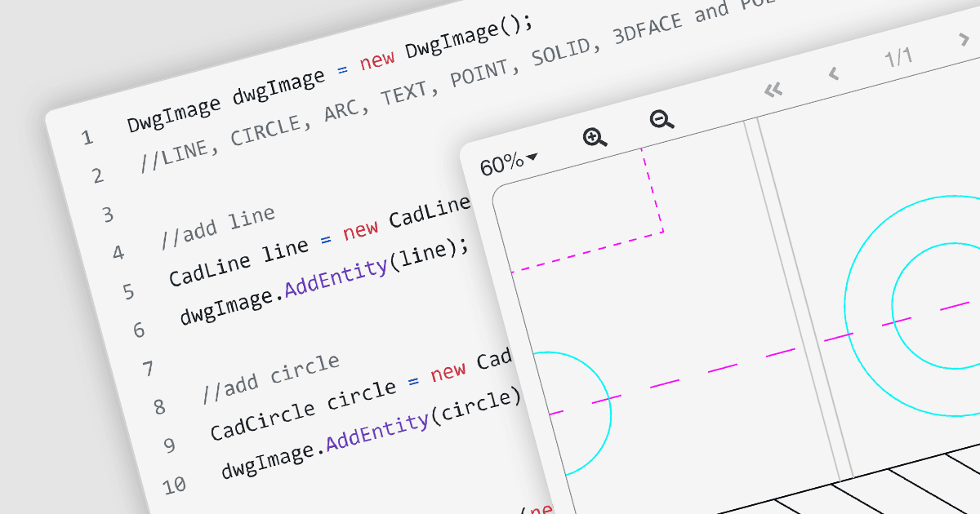Click code line number 5

128,291
